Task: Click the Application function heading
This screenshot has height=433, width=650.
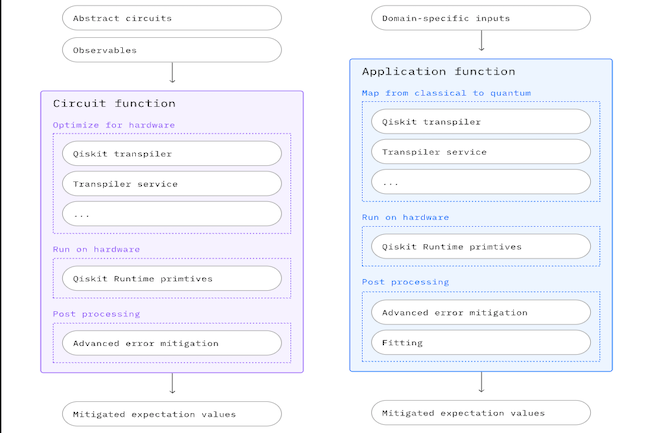Action: (438, 72)
